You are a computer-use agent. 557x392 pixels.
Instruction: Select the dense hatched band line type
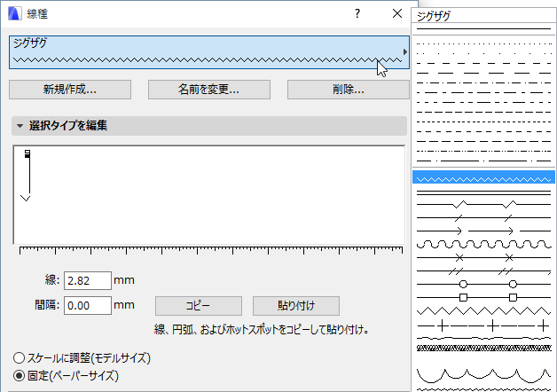[x=483, y=348]
